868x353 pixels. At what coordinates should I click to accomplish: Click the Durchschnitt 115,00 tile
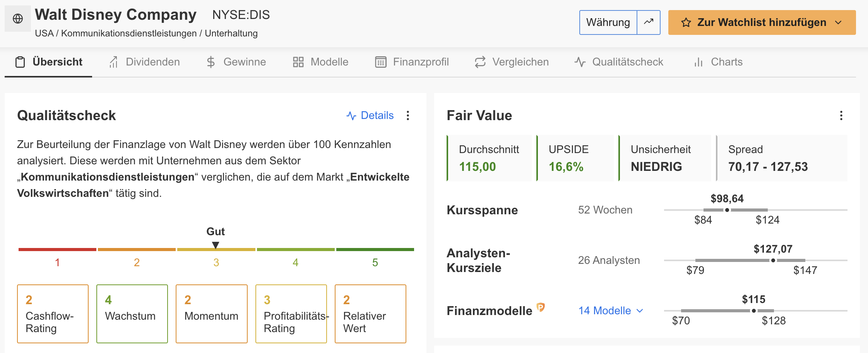point(489,158)
